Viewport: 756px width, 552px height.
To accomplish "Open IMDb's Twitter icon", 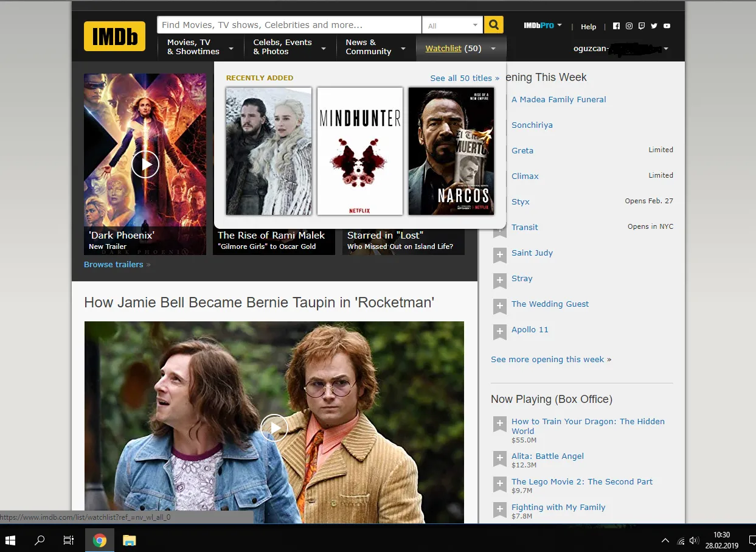I will tap(654, 26).
